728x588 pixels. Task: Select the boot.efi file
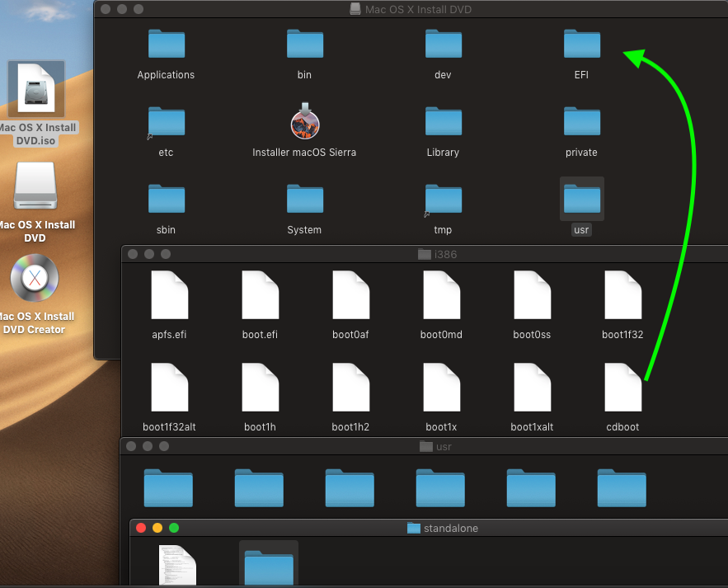pos(260,295)
